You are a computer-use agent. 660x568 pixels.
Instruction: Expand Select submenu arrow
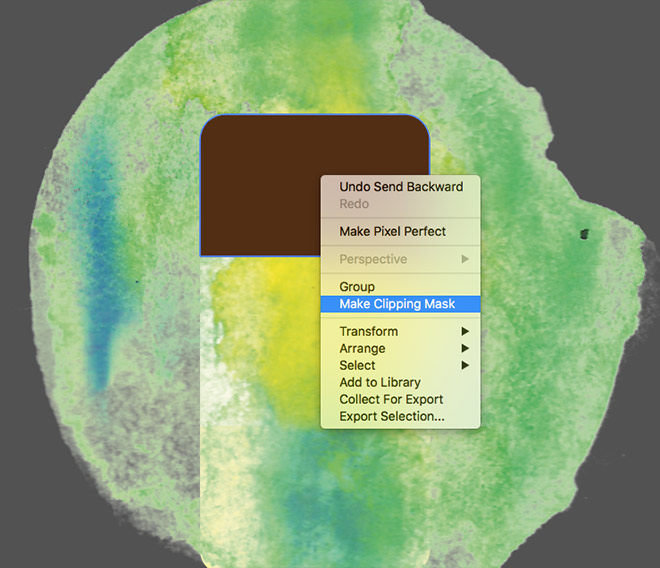pos(465,365)
